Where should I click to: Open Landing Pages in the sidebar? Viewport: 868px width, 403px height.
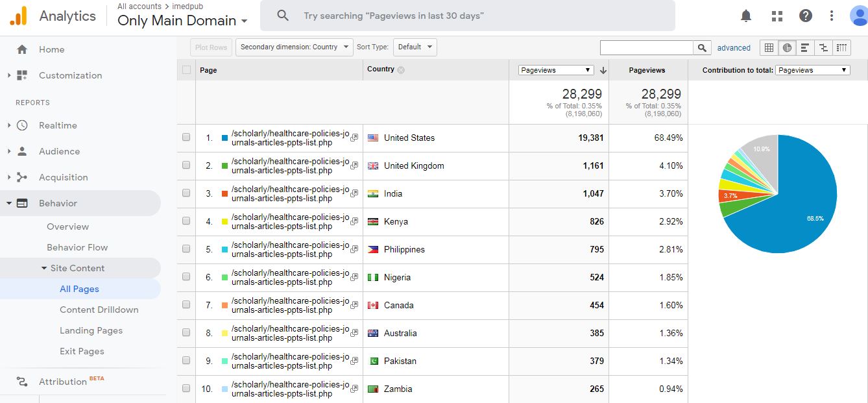[91, 330]
